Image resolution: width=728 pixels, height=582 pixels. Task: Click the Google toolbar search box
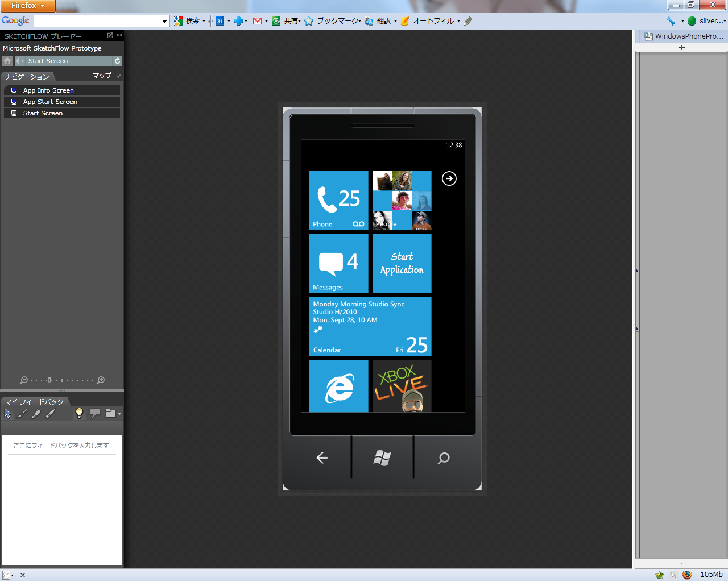(98, 21)
